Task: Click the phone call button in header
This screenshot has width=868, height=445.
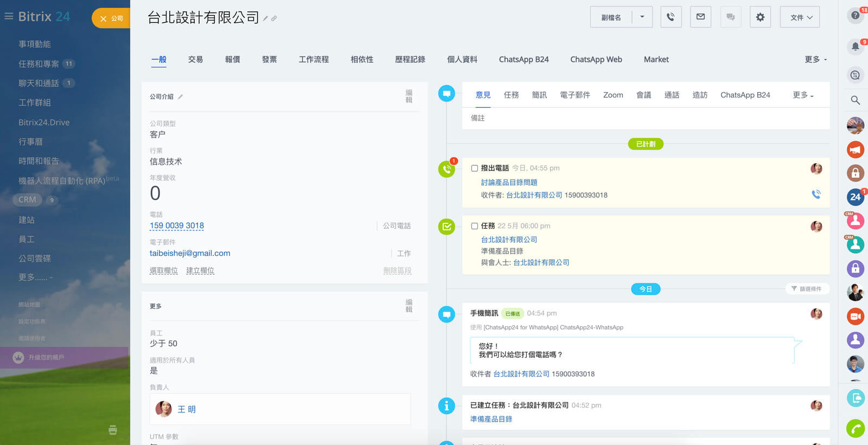Action: [671, 17]
